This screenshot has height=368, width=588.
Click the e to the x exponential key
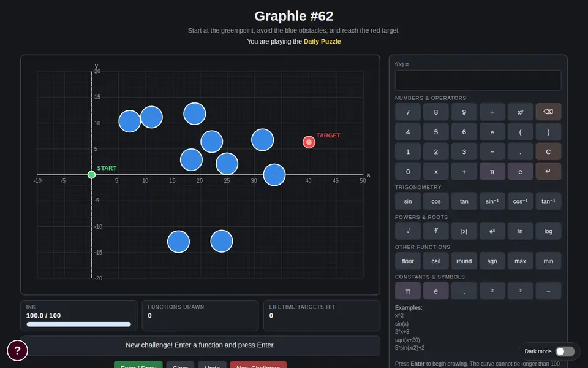coord(492,231)
